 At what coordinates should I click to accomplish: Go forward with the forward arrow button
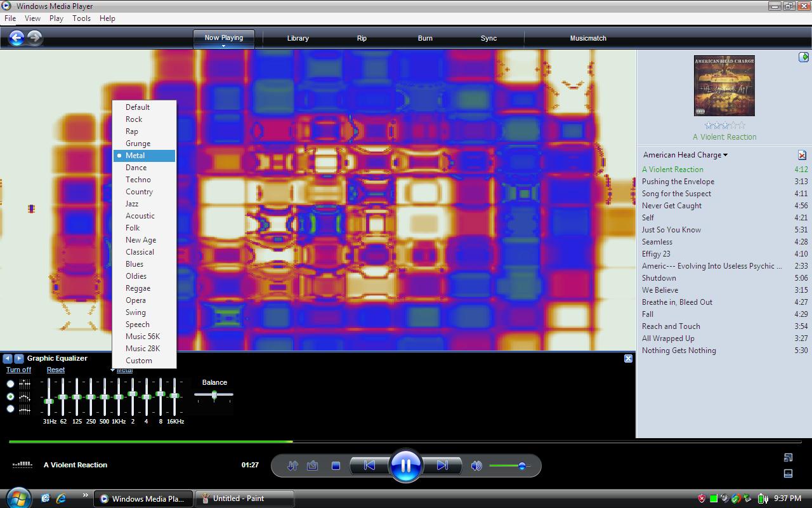35,38
